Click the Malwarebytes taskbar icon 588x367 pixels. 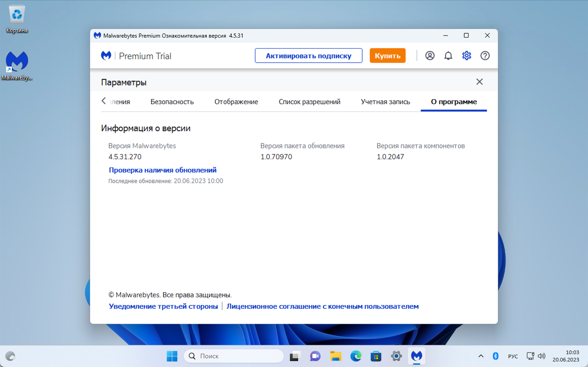(417, 356)
